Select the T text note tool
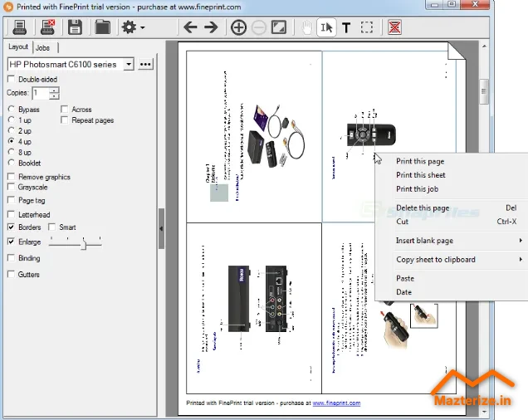528x420 pixels. (x=346, y=27)
